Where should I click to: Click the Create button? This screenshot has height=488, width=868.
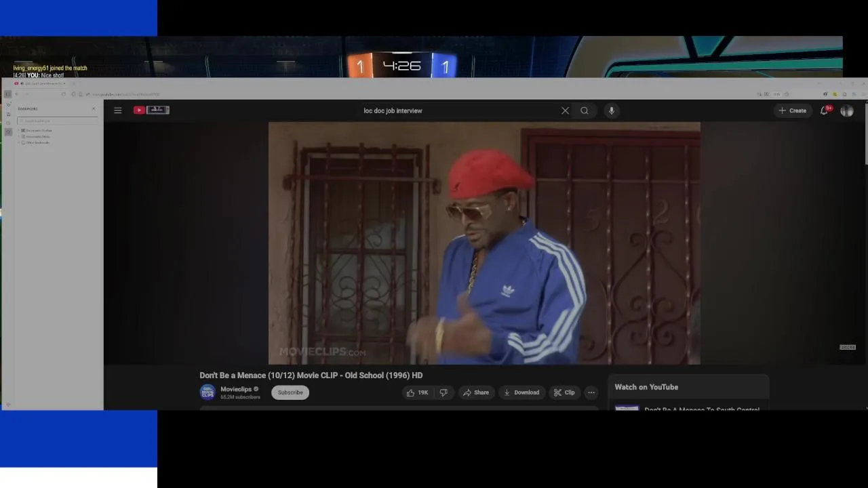793,110
